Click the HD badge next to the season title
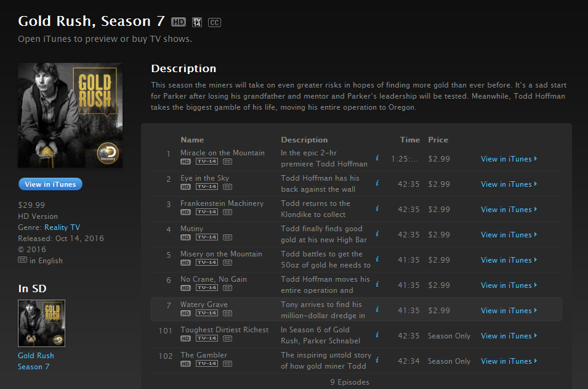This screenshot has height=389, width=588. click(179, 22)
